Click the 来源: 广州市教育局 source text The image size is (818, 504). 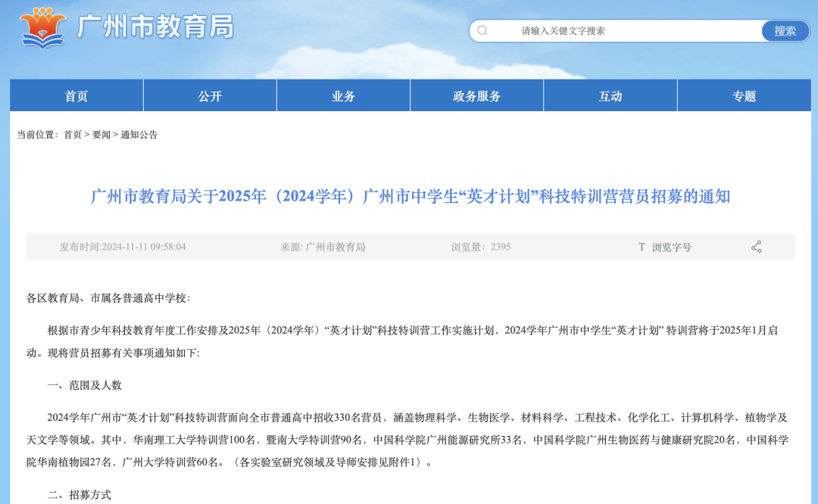pyautogui.click(x=323, y=247)
